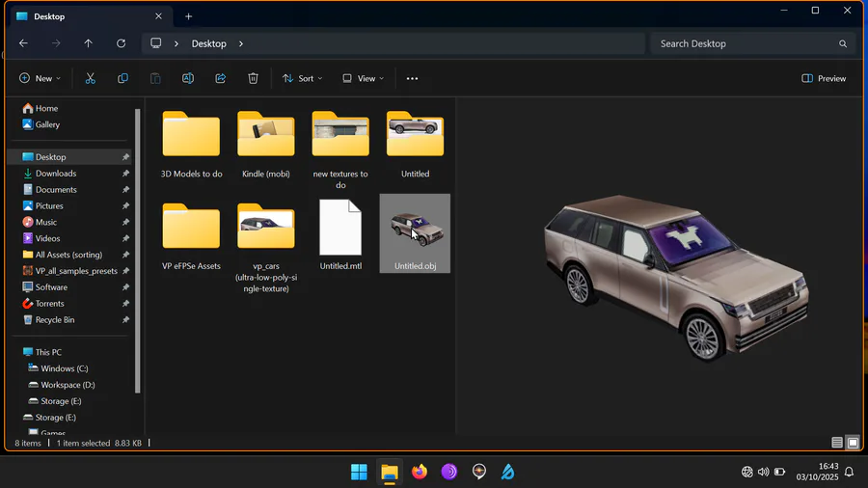Viewport: 868px width, 488px height.
Task: Unpin Videos using its pin icon
Action: pyautogui.click(x=125, y=238)
